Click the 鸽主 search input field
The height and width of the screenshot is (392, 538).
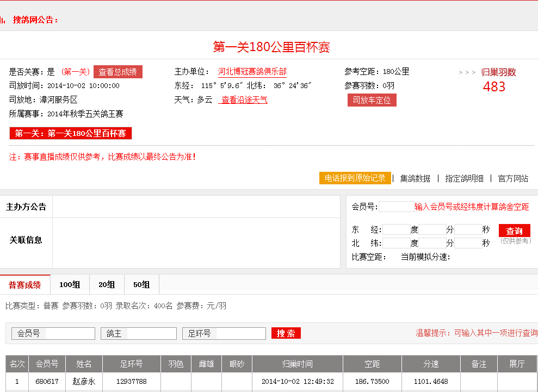(150, 333)
